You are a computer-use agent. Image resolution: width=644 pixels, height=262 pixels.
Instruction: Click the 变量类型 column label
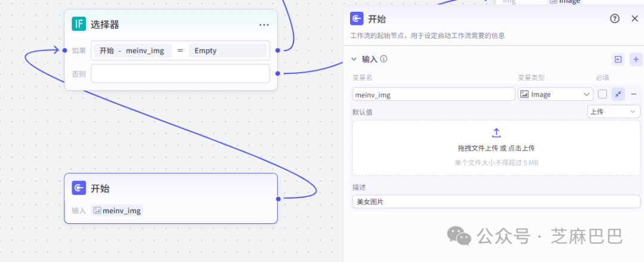pyautogui.click(x=531, y=78)
